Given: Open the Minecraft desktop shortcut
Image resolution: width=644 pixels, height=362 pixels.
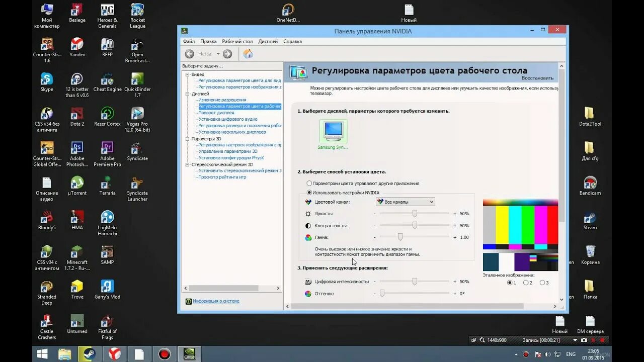Looking at the screenshot, I should pyautogui.click(x=77, y=258).
